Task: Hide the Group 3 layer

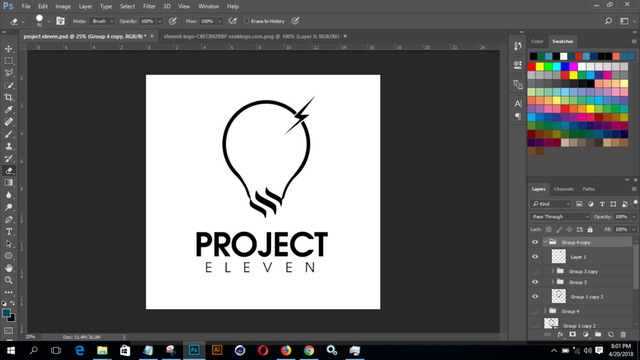Action: (x=535, y=282)
